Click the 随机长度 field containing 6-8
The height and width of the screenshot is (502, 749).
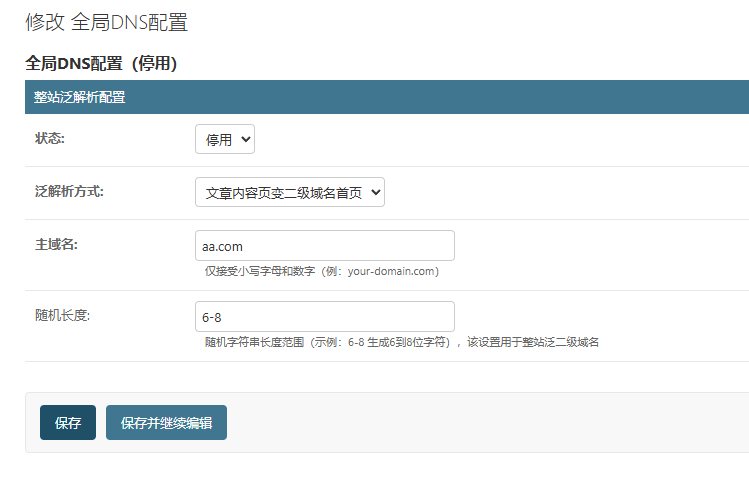click(324, 317)
